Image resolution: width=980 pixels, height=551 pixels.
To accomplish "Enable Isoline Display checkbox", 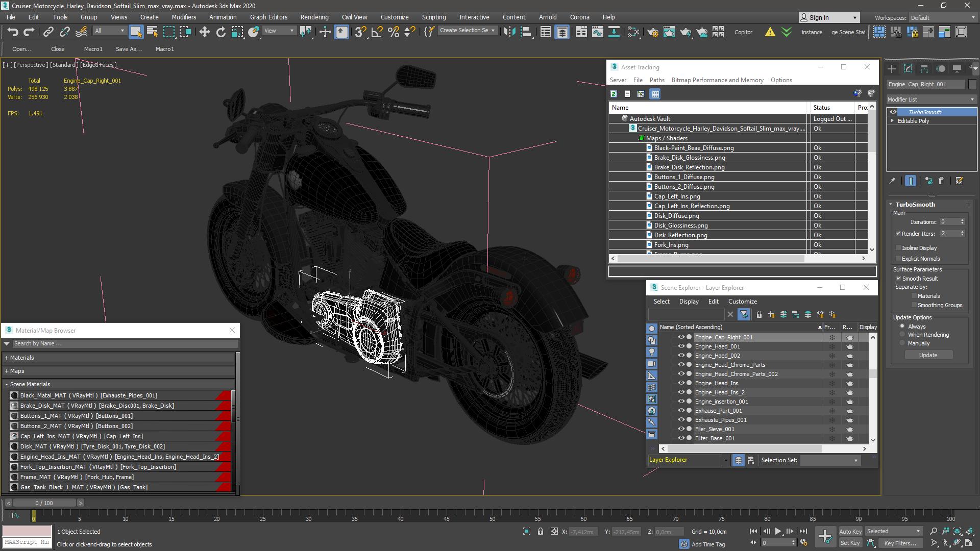I will (898, 248).
